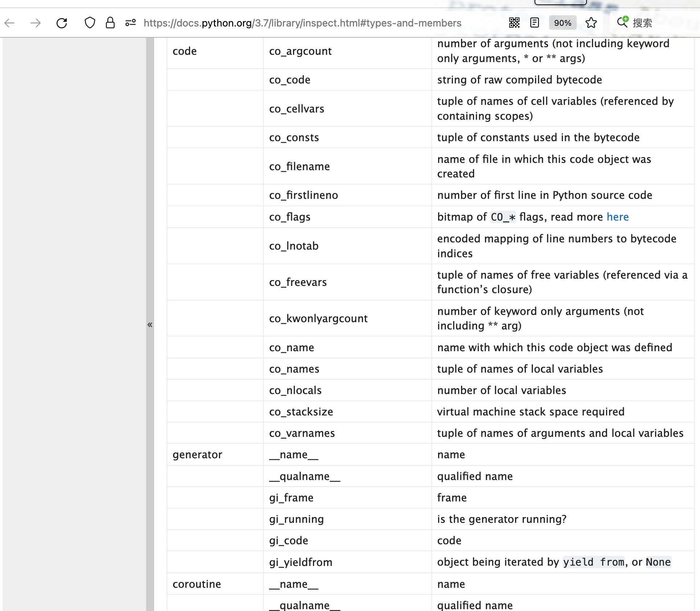
Task: Click the co_consts attribute text
Action: click(294, 138)
